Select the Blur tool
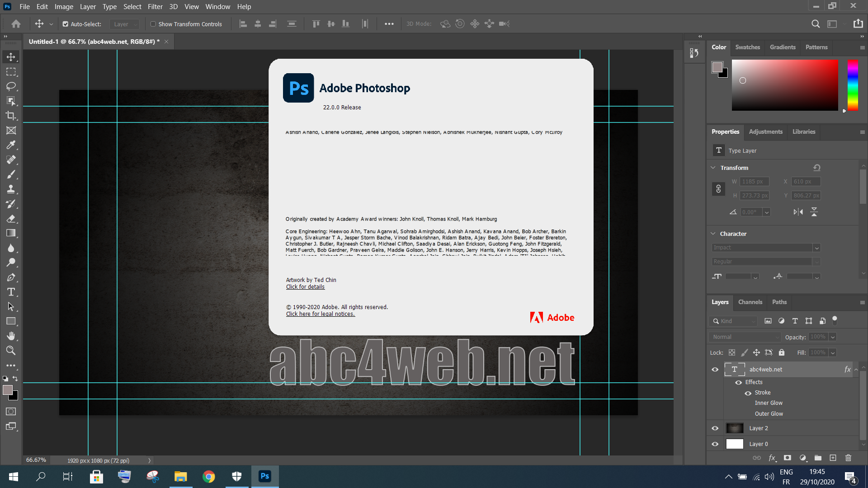Image resolution: width=868 pixels, height=488 pixels. click(x=11, y=248)
